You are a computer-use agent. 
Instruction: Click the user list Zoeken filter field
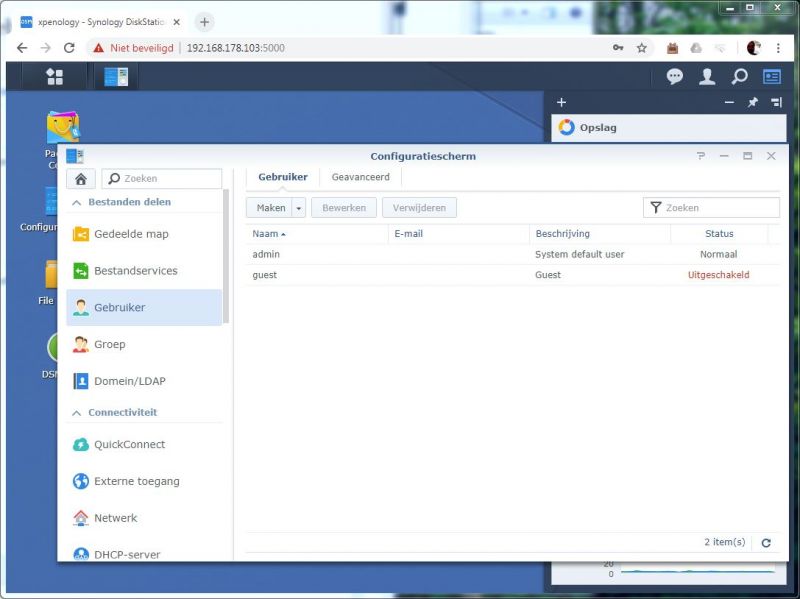(711, 208)
